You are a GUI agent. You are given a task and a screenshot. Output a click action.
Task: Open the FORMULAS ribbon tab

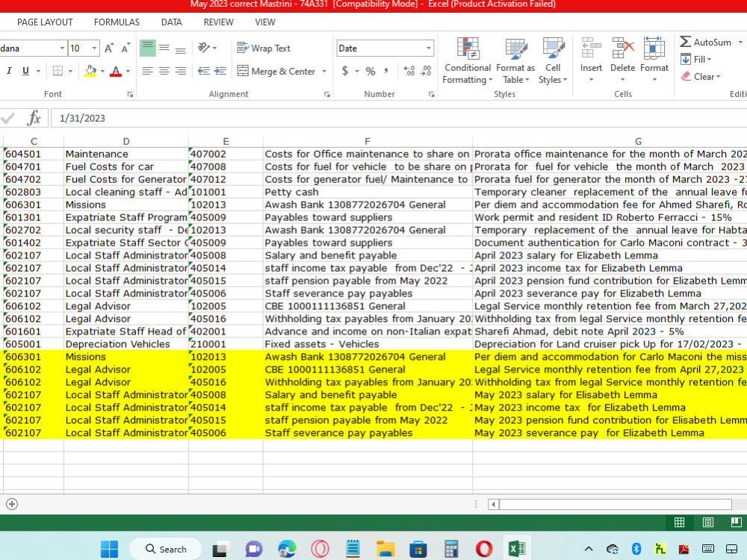pyautogui.click(x=117, y=22)
